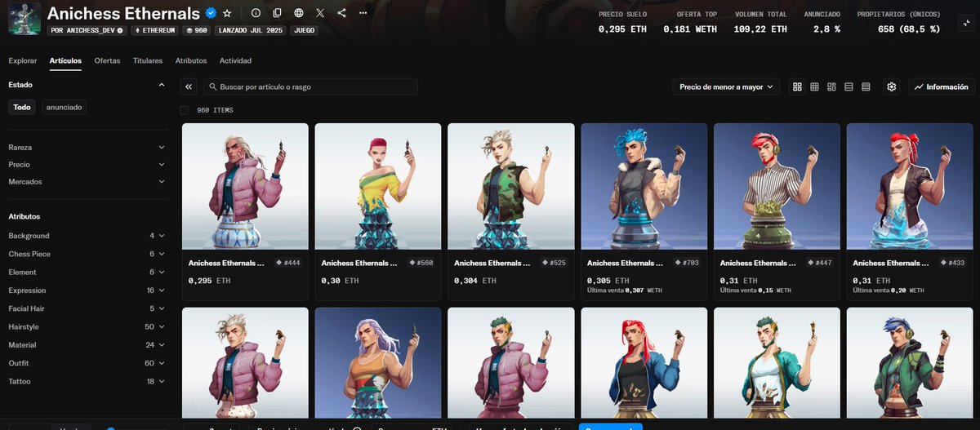Expand the Precio filter
Screen dimensions: 980x430
pos(87,165)
